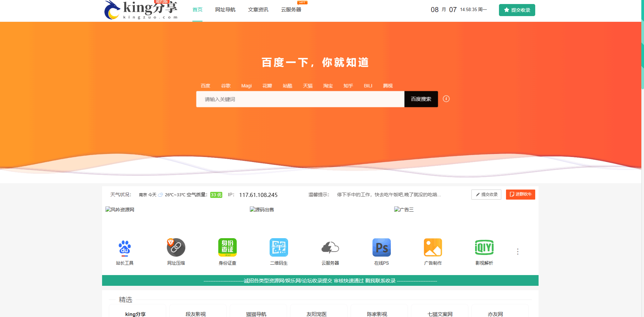
Task: Open the 云服务器 nav menu item
Action: tap(291, 10)
